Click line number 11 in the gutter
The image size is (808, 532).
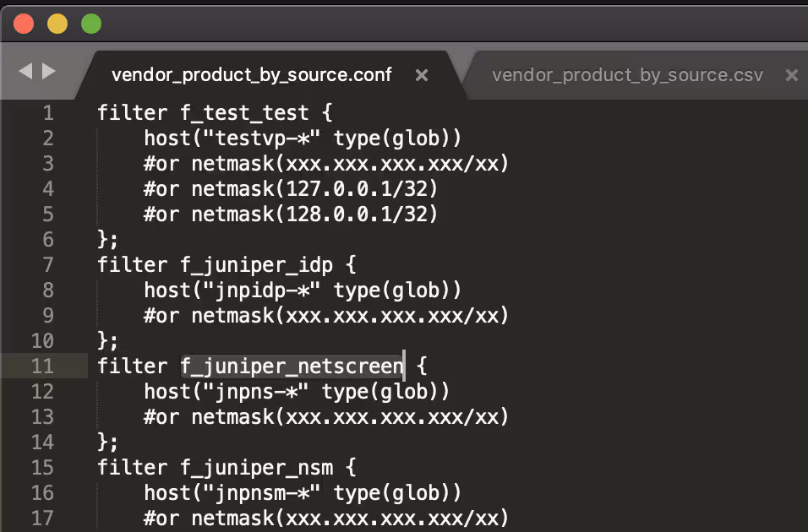click(42, 366)
